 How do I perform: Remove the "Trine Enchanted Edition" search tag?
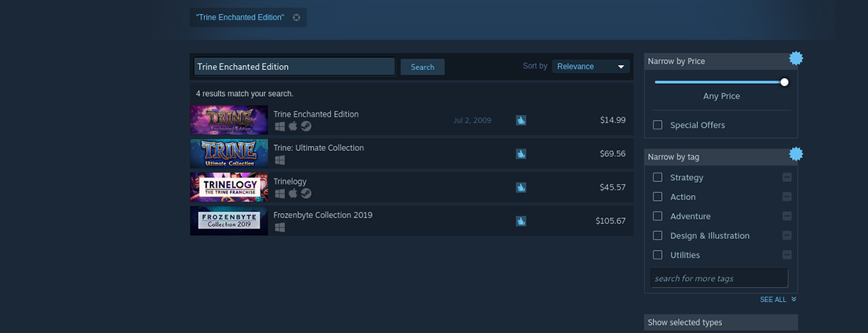coord(297,17)
